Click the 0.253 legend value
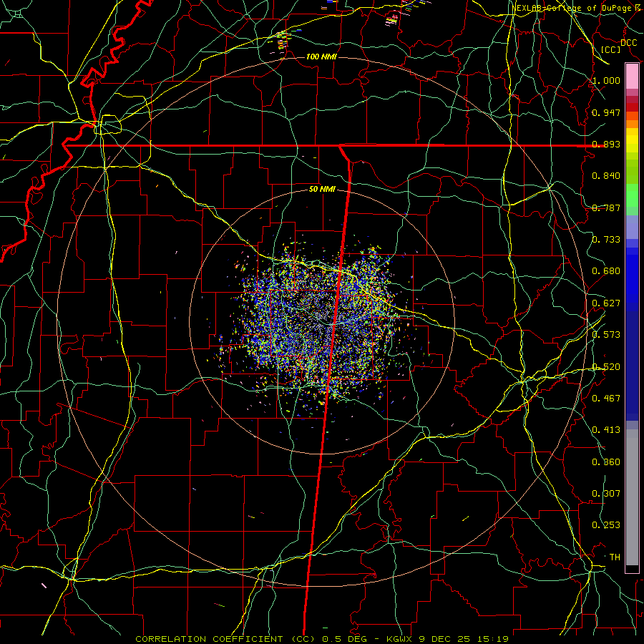Screen dimensions: 644x644 tap(606, 525)
